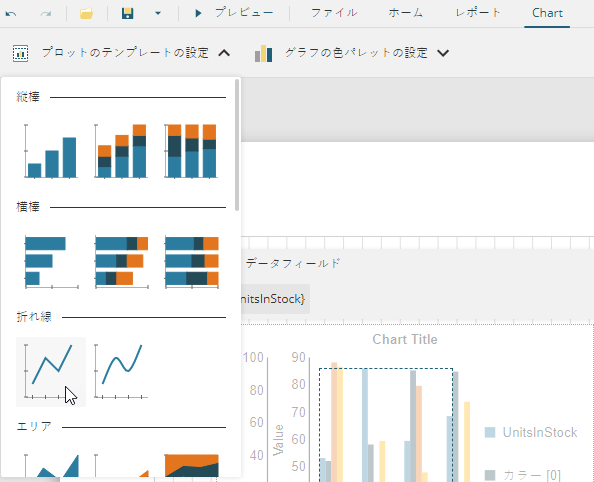Pick the 100% stacked area template

[192, 465]
